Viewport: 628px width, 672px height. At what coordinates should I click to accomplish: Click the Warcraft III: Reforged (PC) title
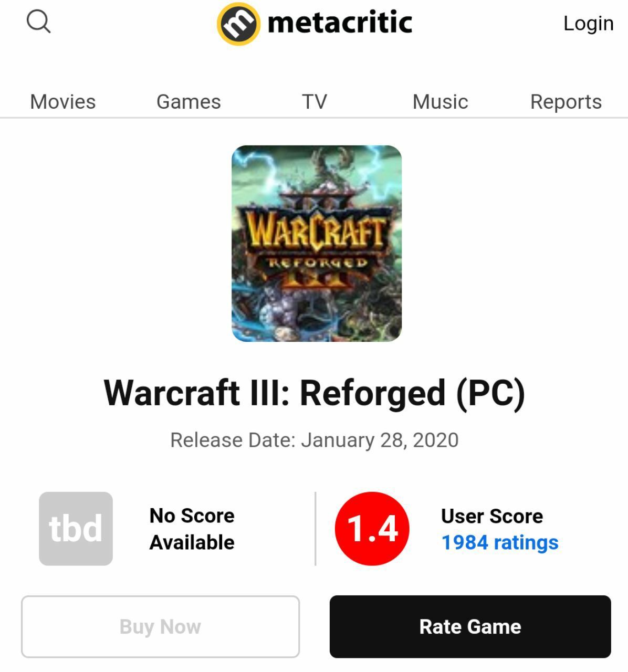coord(314,393)
